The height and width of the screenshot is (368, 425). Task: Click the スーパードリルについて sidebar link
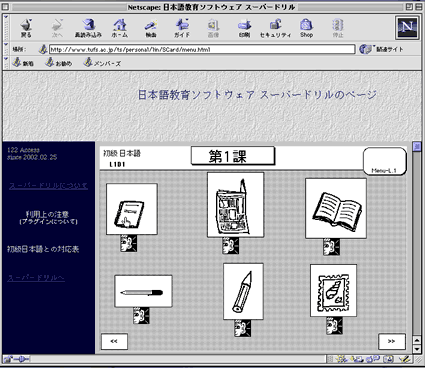click(48, 186)
